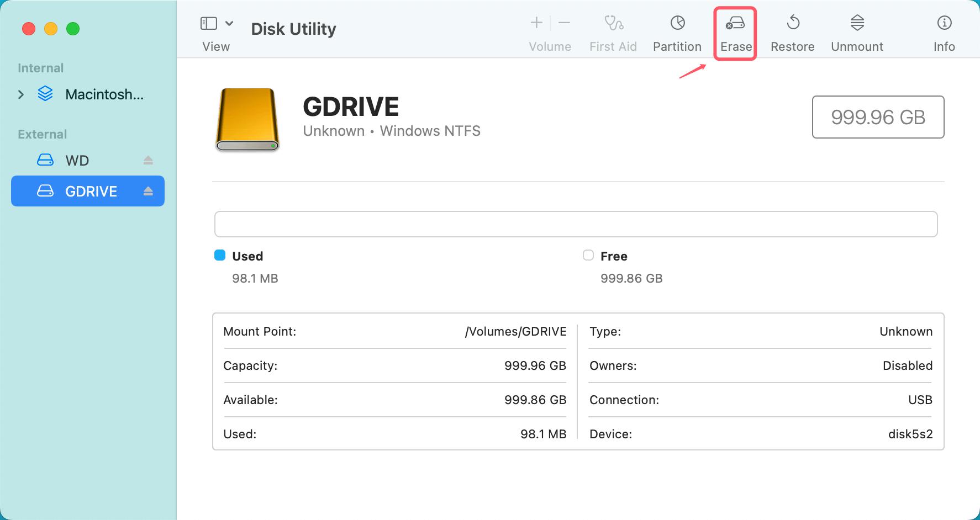Run First Aid on the selected disk

pos(613,30)
